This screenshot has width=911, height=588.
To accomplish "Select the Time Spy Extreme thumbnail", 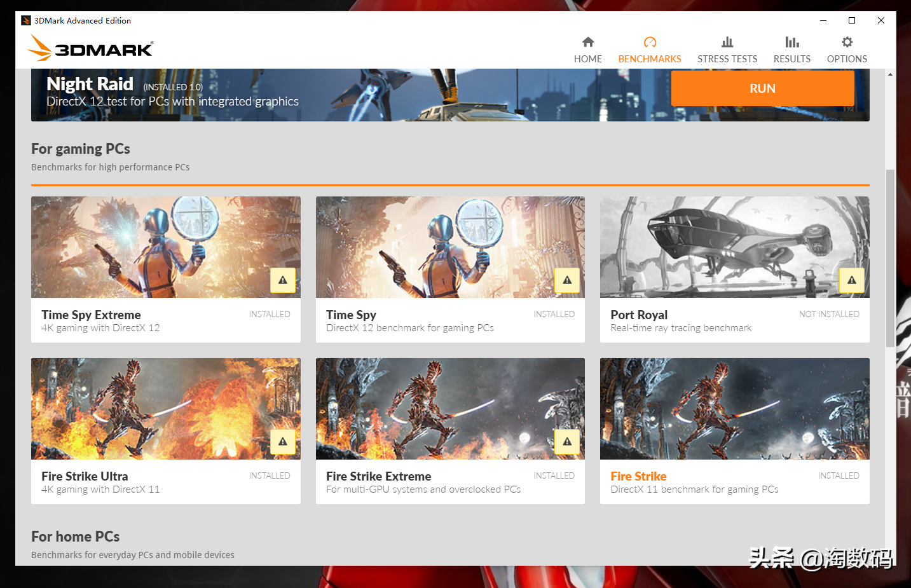I will (x=166, y=247).
